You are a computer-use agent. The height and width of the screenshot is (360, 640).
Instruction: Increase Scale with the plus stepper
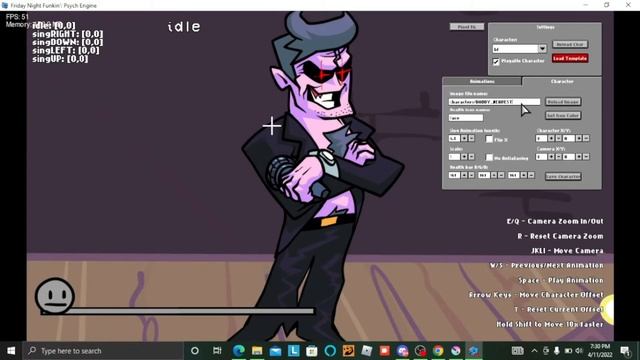pos(464,157)
